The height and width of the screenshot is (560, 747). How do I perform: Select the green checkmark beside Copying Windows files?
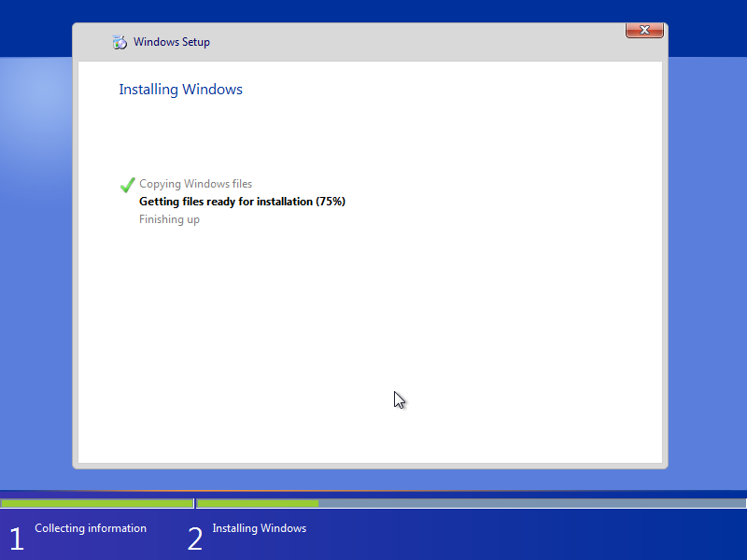pyautogui.click(x=127, y=183)
